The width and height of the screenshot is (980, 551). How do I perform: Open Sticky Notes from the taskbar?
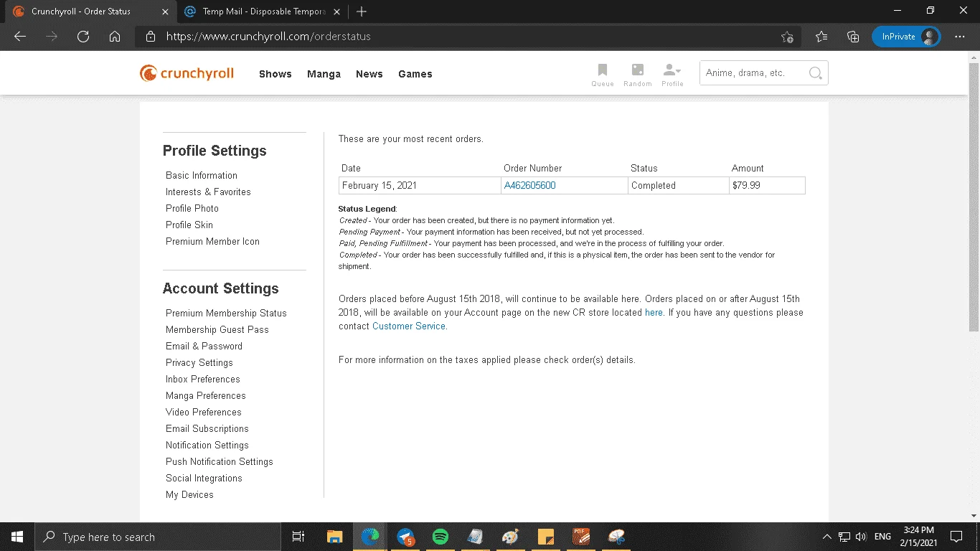pos(545,537)
